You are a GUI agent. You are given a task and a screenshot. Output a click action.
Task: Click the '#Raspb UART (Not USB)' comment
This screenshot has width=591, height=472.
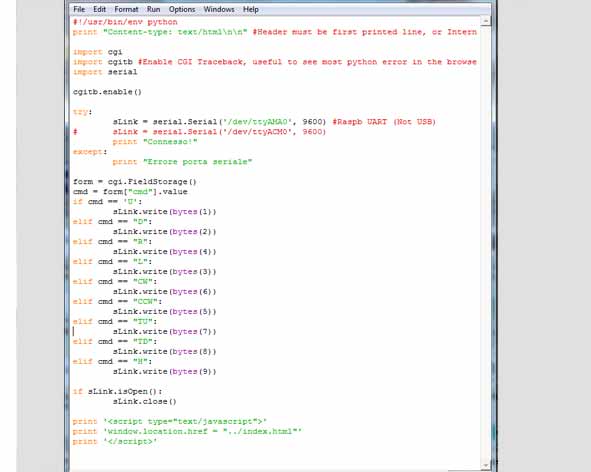click(x=384, y=122)
